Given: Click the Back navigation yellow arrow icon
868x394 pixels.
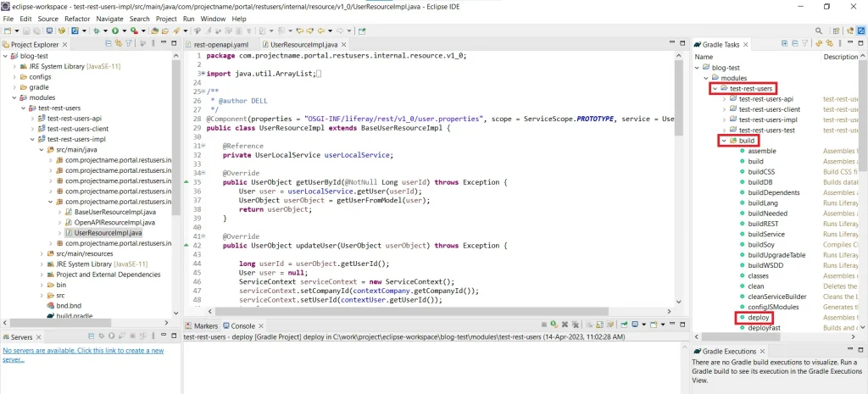Looking at the screenshot, I should pos(321,31).
